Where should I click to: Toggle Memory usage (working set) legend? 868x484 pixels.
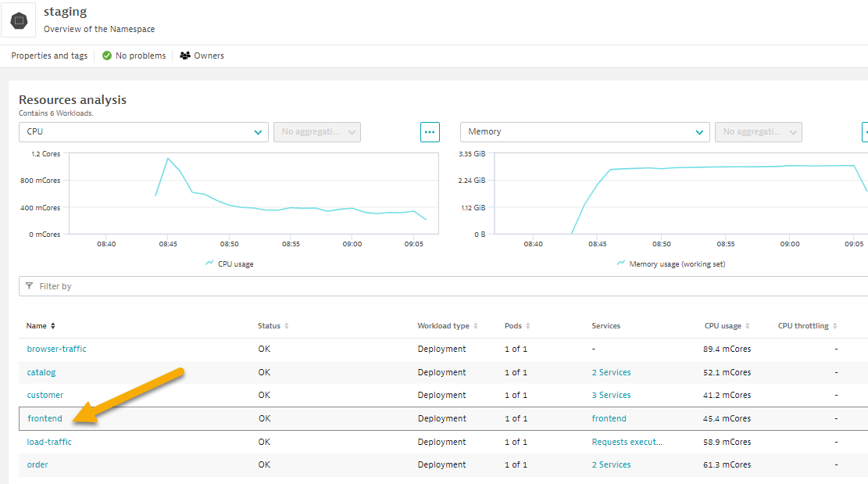coord(671,264)
